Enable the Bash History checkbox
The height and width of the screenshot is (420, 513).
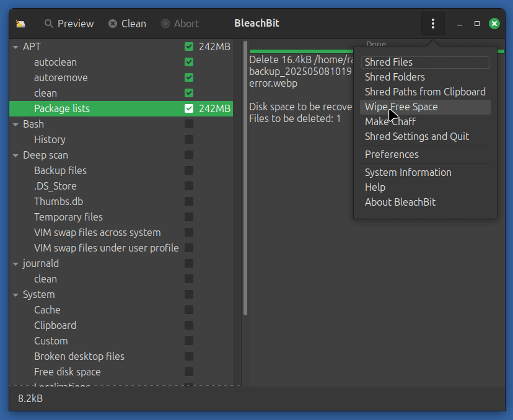coord(189,139)
